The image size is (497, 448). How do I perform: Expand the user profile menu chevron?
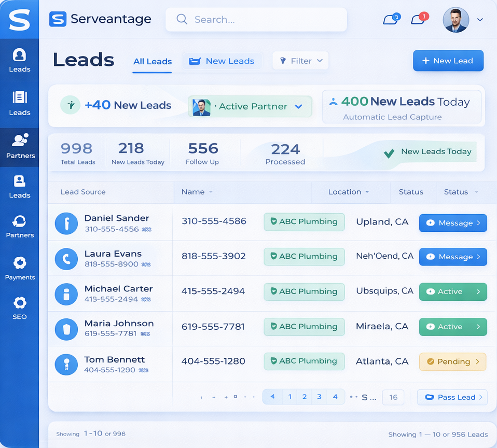tap(480, 20)
